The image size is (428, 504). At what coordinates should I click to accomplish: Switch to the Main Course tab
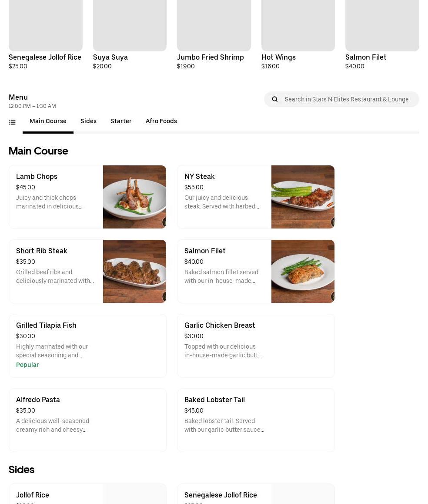pos(48,121)
